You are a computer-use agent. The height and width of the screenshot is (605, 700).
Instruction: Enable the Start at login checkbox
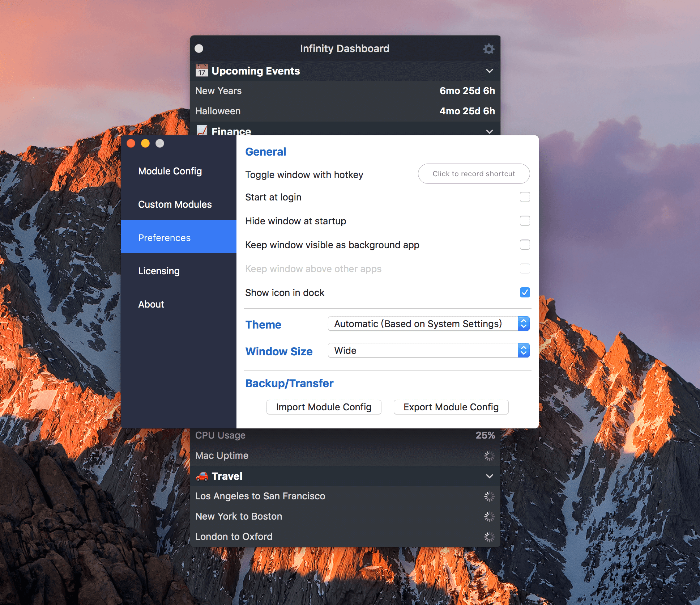[525, 197]
